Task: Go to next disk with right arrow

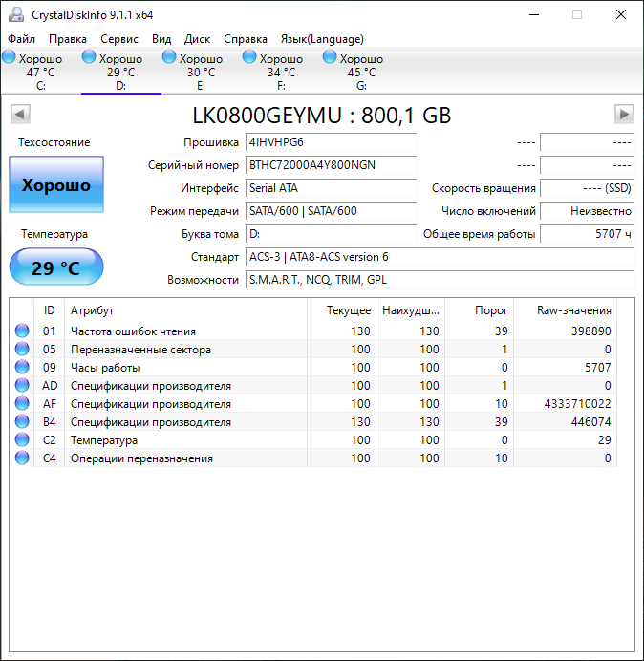Action: [624, 115]
